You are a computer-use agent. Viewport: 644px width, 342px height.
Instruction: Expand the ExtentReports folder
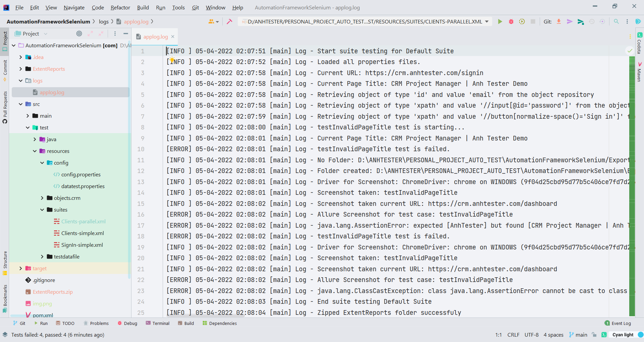click(21, 69)
